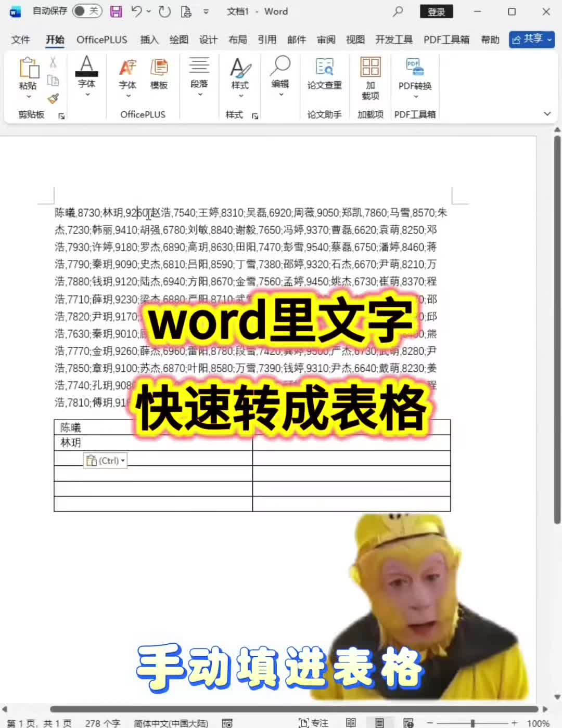Switch to the 插入 (Insert) ribbon tab
The height and width of the screenshot is (728, 562).
149,40
